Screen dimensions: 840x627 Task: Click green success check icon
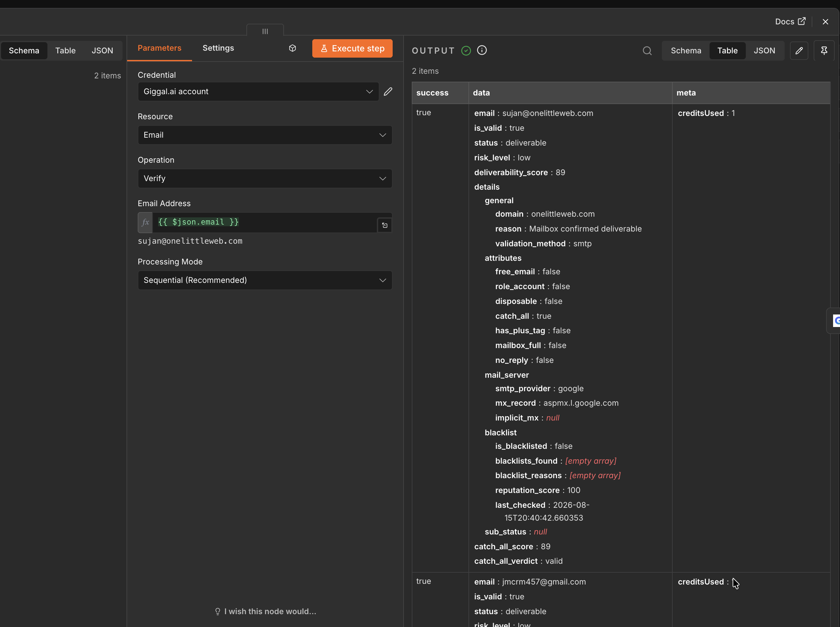point(466,50)
